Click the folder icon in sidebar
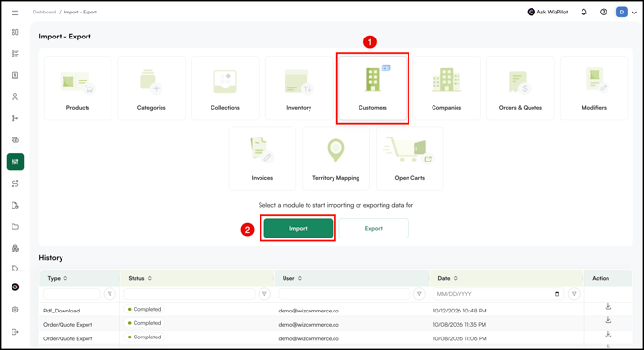The image size is (644, 350). pos(15,226)
